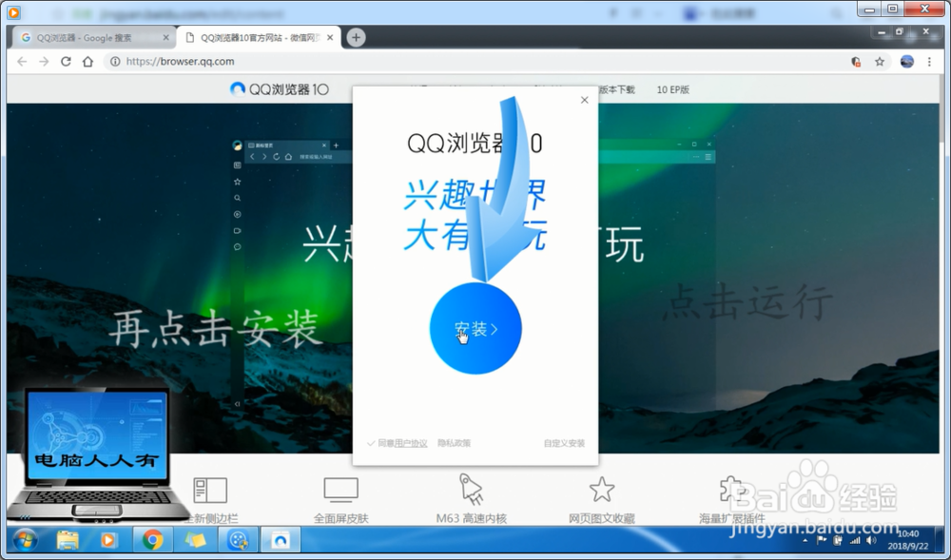
Task: Open the Action Center flag icon
Action: pos(822,540)
